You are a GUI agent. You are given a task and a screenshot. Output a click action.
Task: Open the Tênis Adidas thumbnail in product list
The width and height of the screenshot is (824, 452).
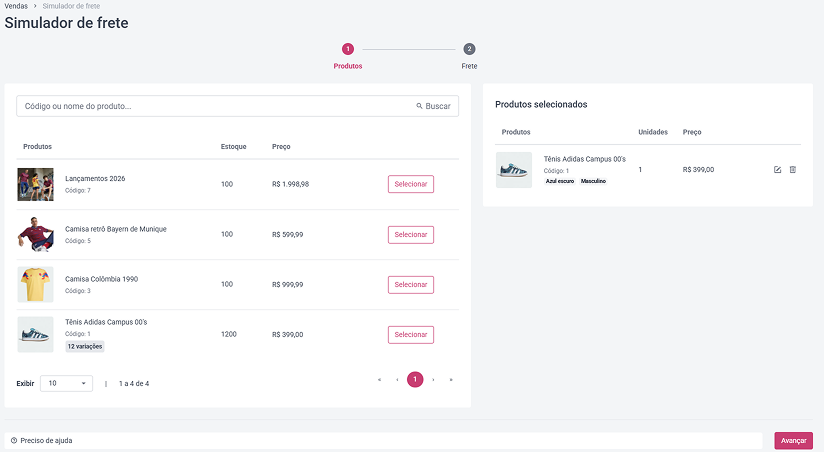point(35,334)
